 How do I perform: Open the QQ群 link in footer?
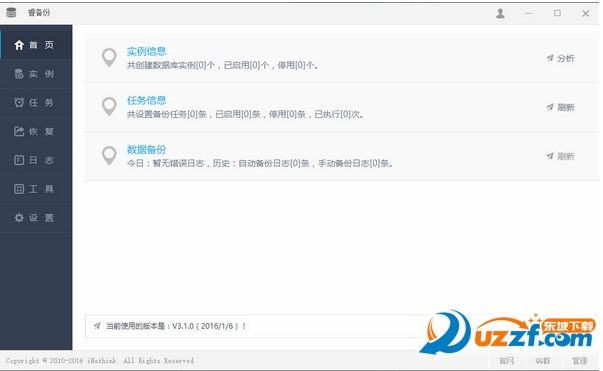tap(543, 361)
